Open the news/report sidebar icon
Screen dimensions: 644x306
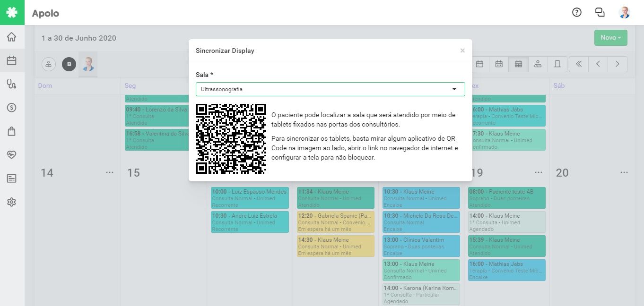click(x=12, y=178)
